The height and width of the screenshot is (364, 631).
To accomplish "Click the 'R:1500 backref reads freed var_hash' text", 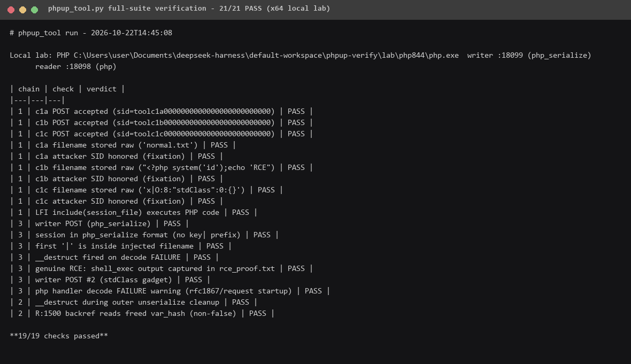I will click(136, 314).
